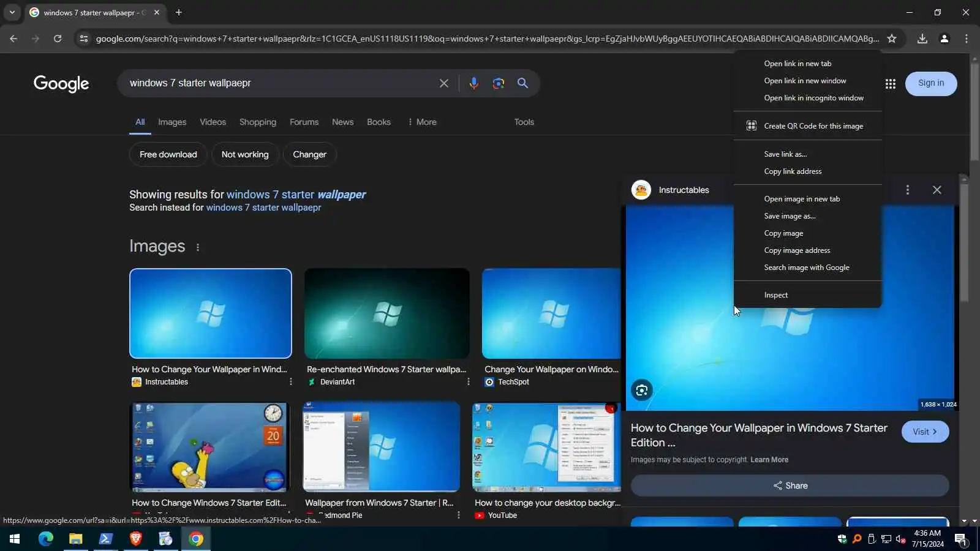980x551 pixels.
Task: Open the Windows Start menu
Action: click(x=15, y=539)
